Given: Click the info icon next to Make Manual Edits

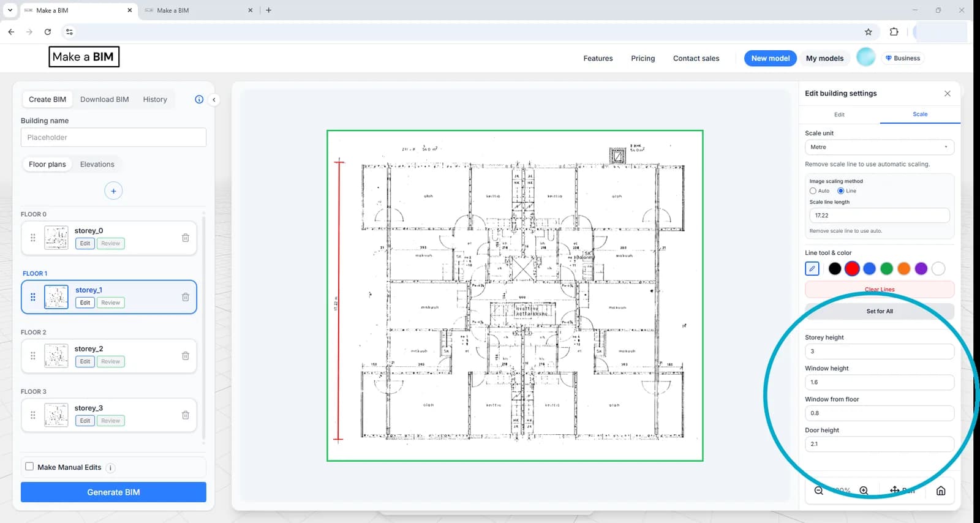Looking at the screenshot, I should (x=110, y=468).
